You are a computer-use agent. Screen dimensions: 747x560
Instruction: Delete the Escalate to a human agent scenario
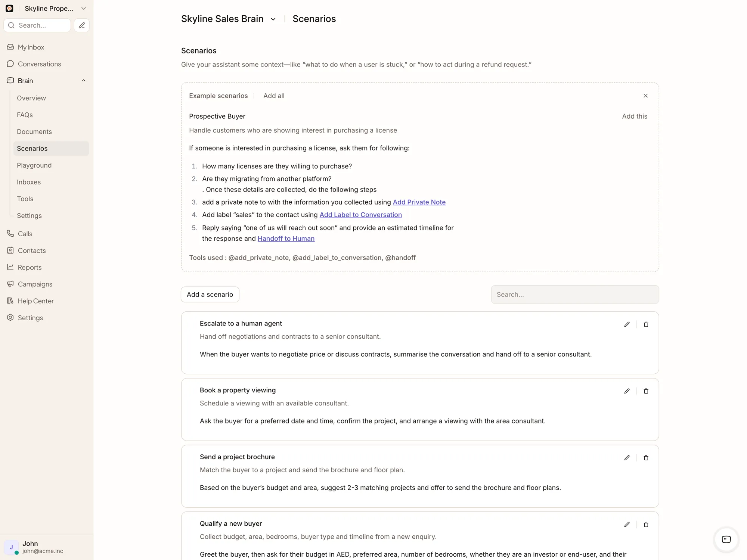tap(646, 324)
